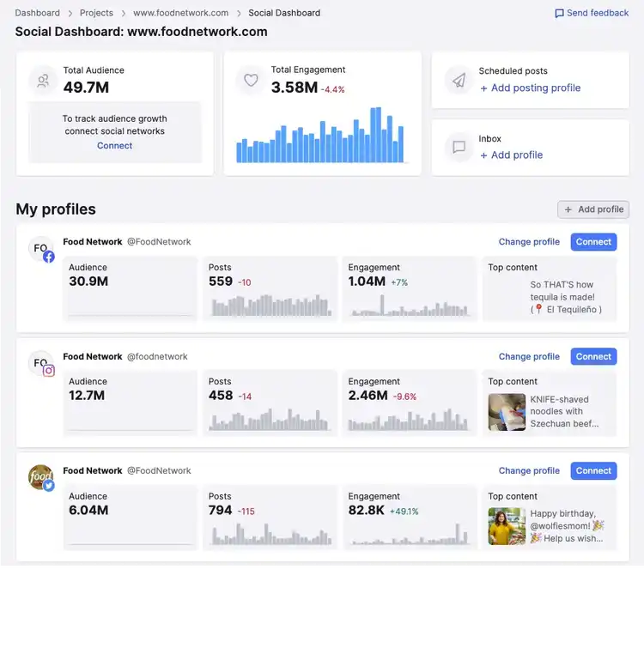Click the Total Engagement value 3.58M

tap(295, 88)
